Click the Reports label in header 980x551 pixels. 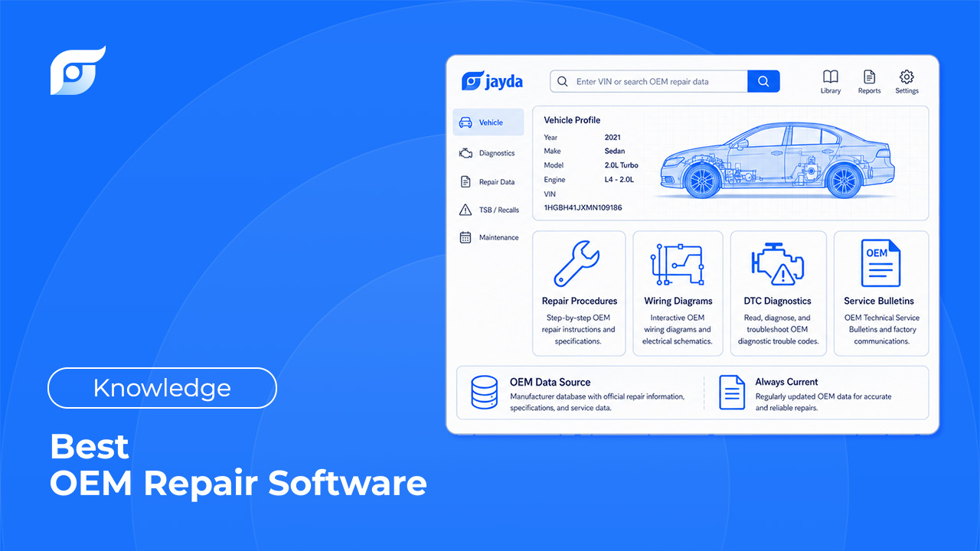(869, 91)
